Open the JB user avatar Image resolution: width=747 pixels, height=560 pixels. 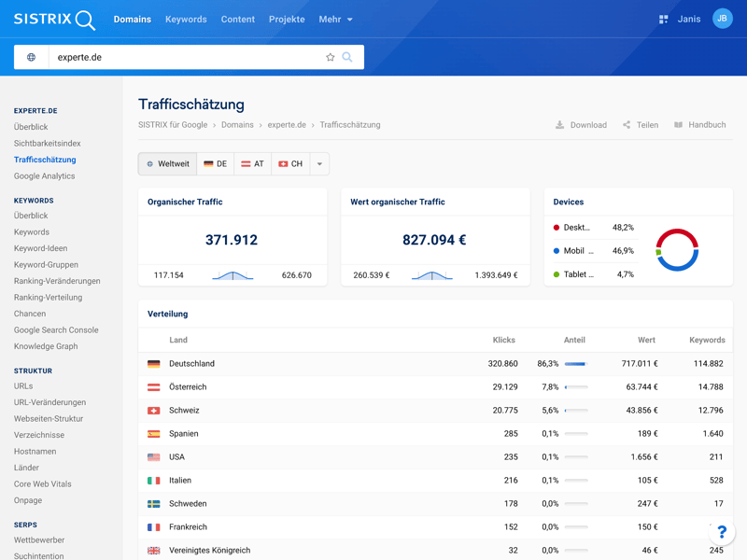coord(722,19)
